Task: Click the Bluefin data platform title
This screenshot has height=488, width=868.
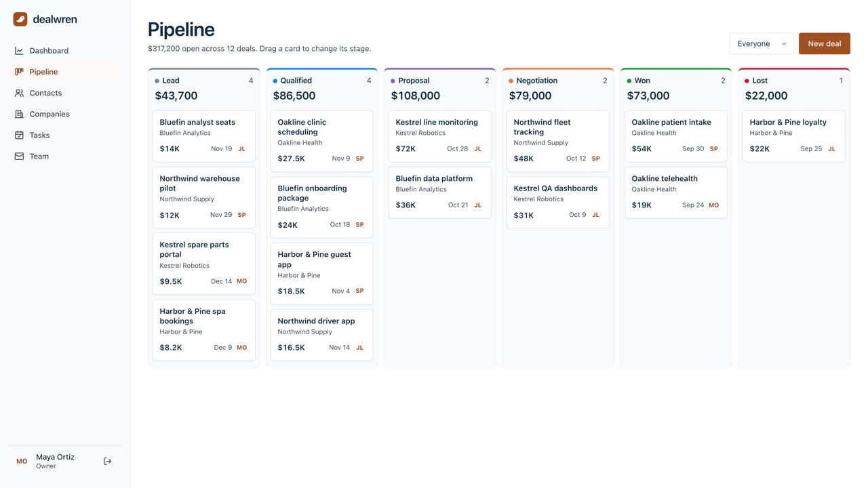Action: coord(434,179)
